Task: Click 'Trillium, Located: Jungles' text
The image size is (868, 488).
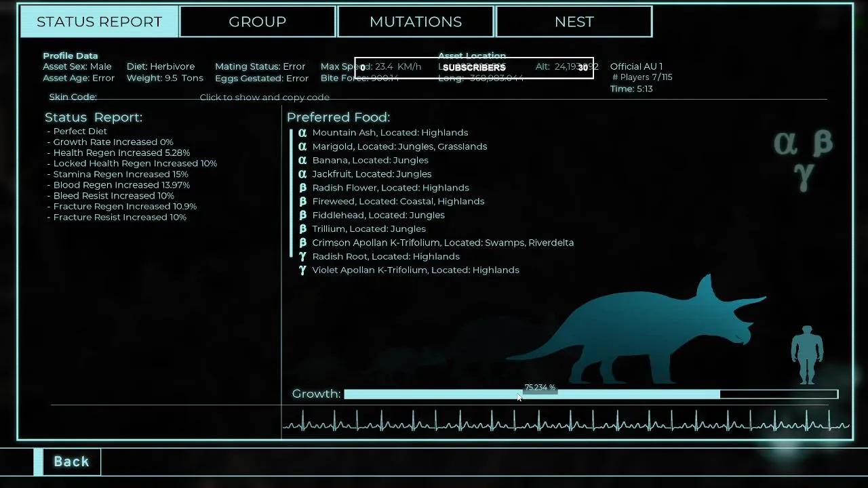Action: coord(369,229)
